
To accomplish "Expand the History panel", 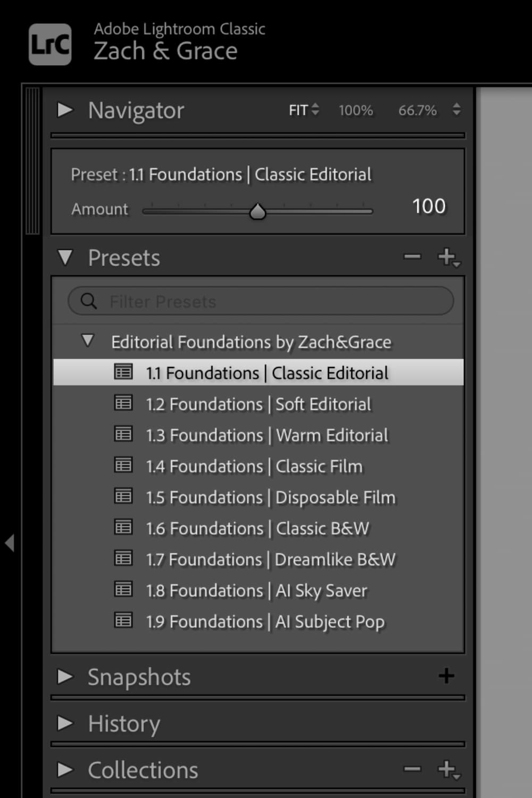I will (65, 723).
